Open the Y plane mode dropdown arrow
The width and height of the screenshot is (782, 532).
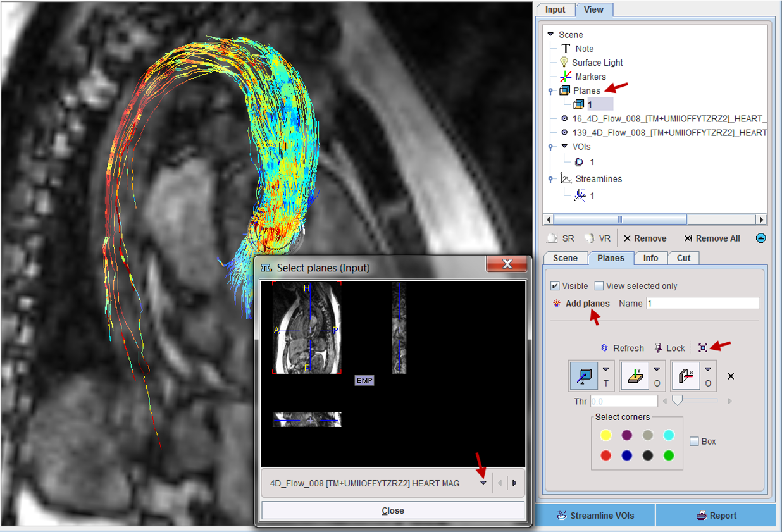pos(657,369)
